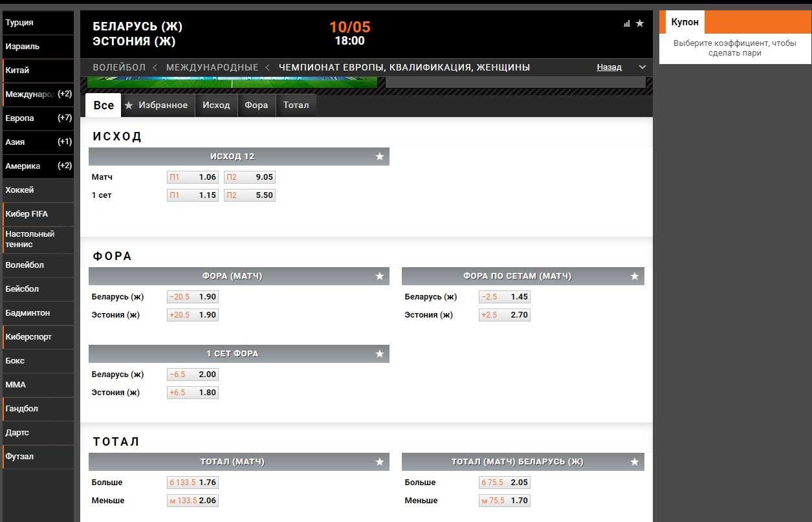Open Киберспорт sport category

click(x=38, y=337)
